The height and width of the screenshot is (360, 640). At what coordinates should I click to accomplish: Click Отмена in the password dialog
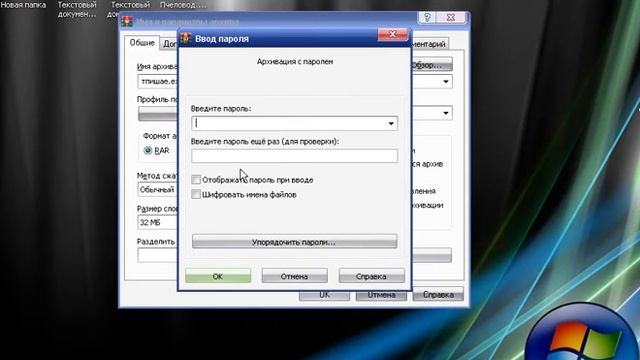point(294,276)
